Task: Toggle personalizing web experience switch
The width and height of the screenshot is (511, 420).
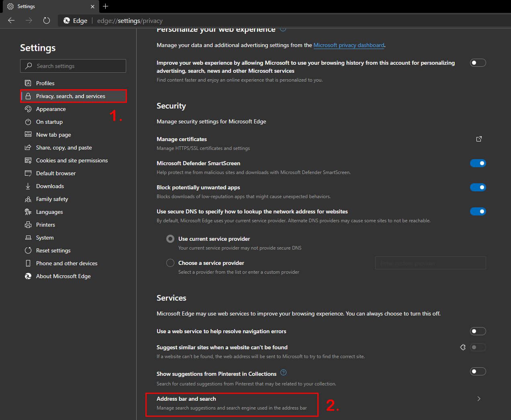Action: pyautogui.click(x=478, y=63)
